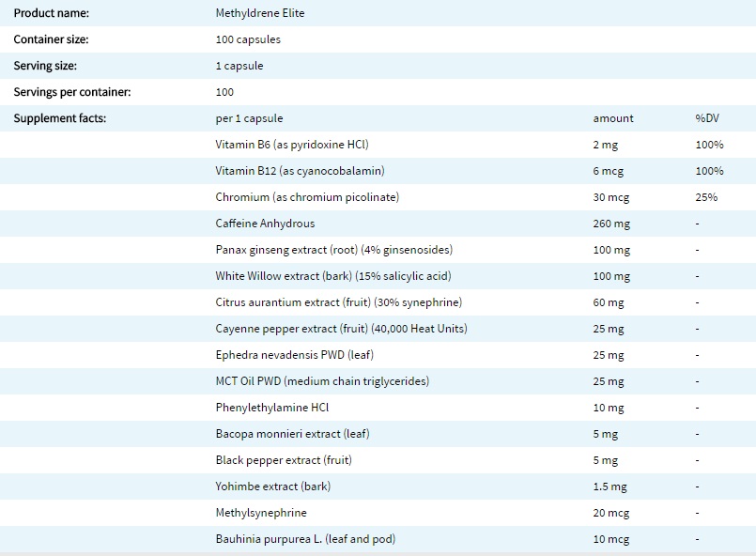Click the amount column header

[x=613, y=118]
